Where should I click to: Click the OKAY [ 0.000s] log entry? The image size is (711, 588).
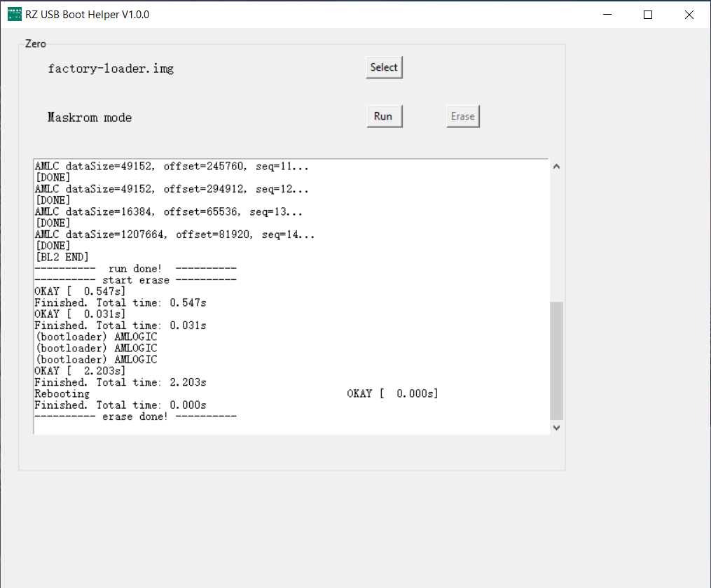coord(391,393)
